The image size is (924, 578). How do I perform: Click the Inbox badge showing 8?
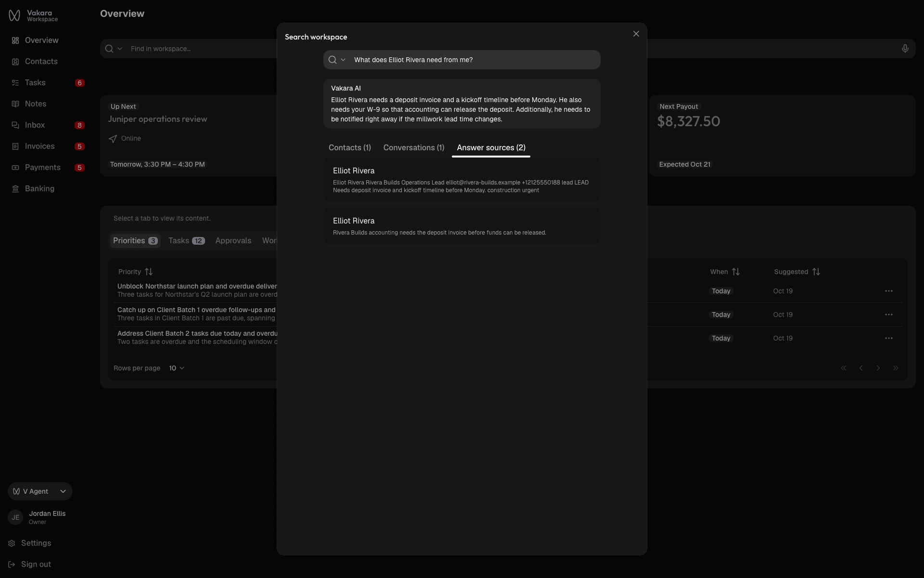tap(80, 125)
